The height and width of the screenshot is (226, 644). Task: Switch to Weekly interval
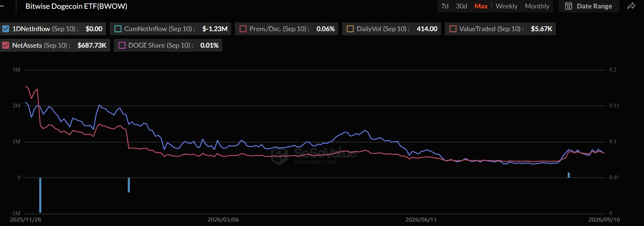506,6
